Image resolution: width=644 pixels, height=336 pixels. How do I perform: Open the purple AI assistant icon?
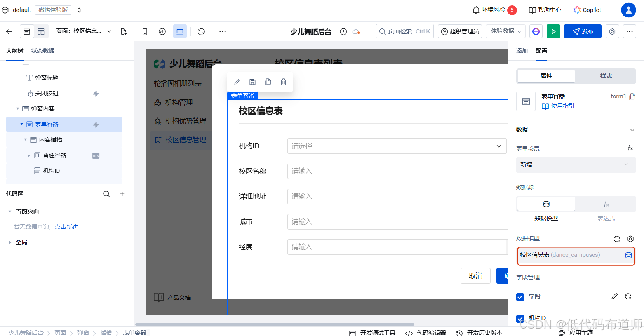pyautogui.click(x=536, y=31)
